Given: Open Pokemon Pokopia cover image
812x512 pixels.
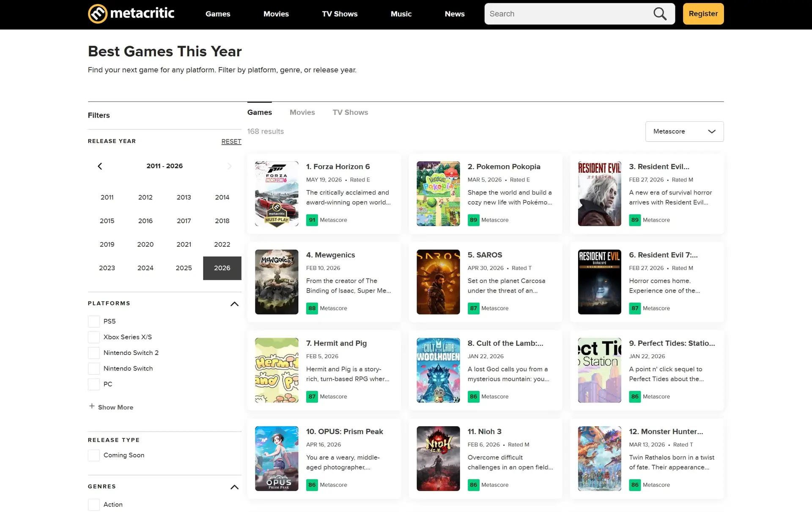Looking at the screenshot, I should click(x=438, y=194).
